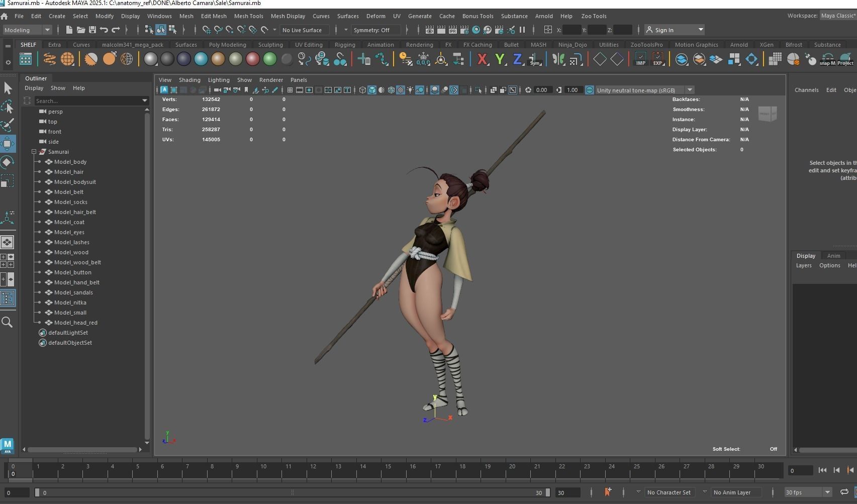Select the Lasso tool in the left toolbox

click(8, 107)
